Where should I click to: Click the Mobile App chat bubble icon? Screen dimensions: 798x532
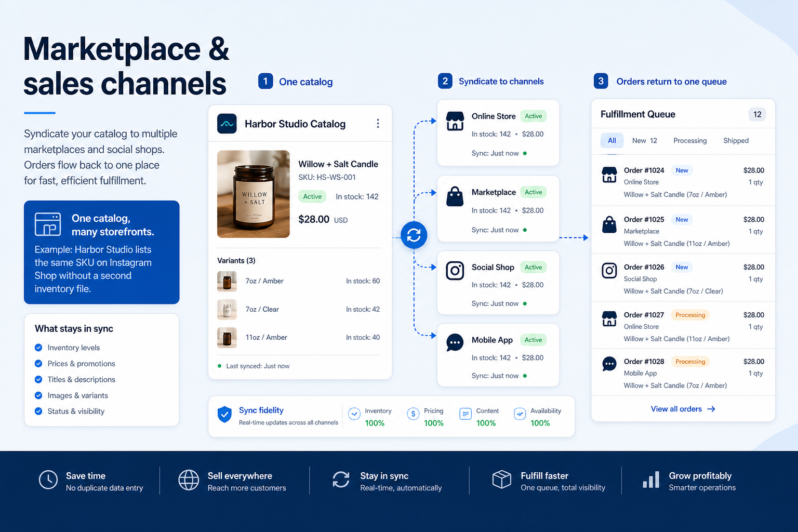[x=455, y=342]
